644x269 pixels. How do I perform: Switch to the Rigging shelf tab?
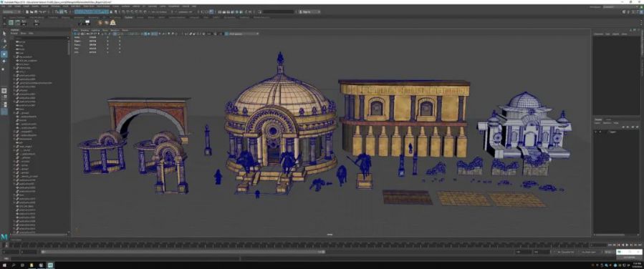tap(66, 17)
